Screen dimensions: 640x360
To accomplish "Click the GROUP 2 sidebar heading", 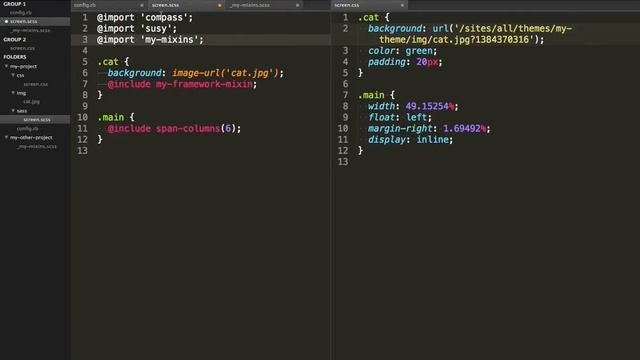I will (x=15, y=40).
